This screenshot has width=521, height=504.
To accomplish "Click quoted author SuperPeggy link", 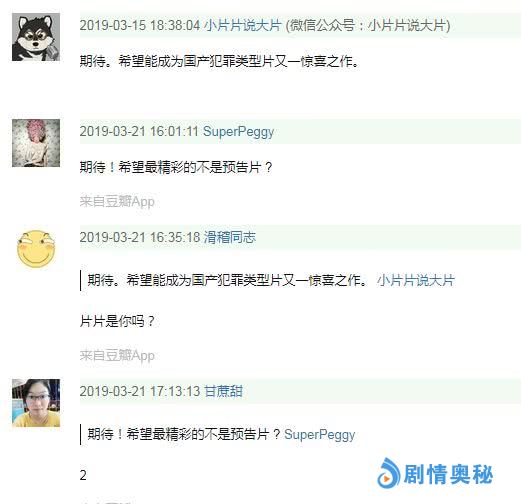I will click(320, 435).
